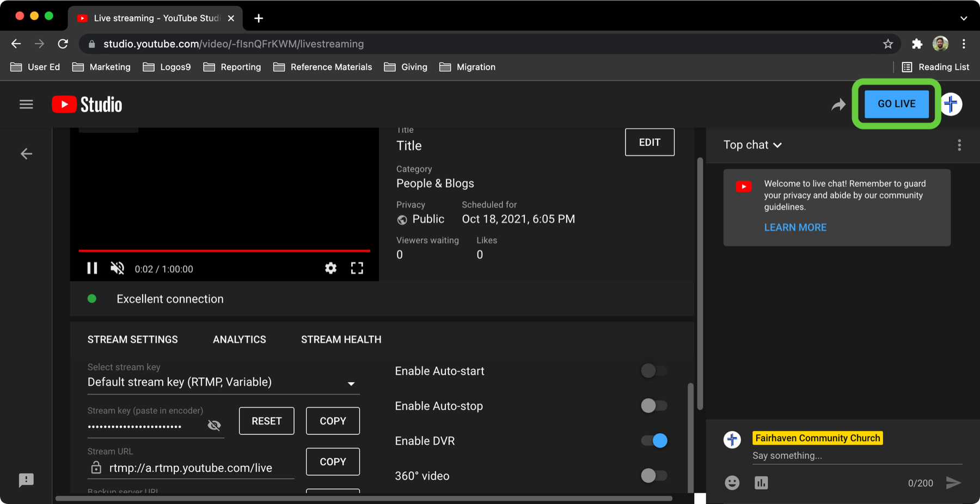Click the back arrow in left sidebar

[26, 154]
